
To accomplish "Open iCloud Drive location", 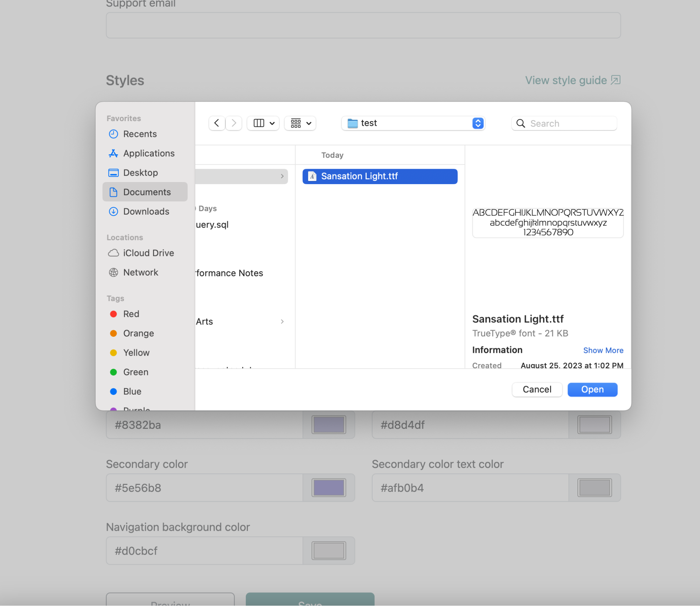I will pyautogui.click(x=148, y=253).
